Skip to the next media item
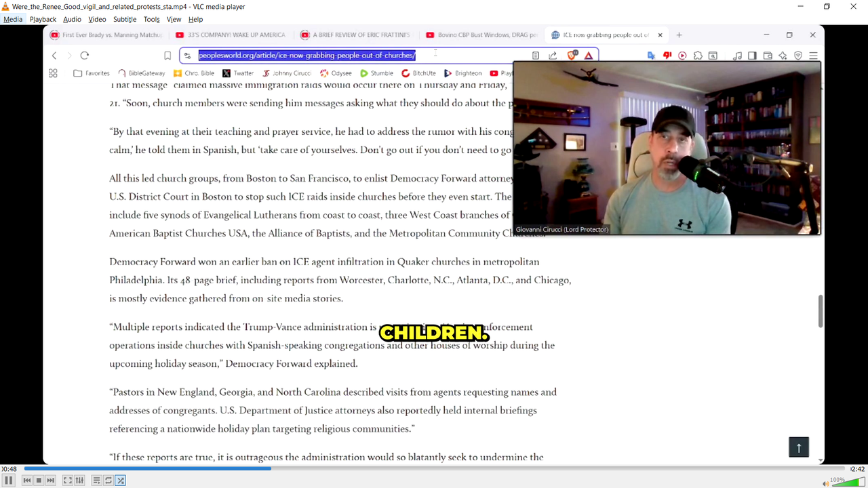The image size is (868, 488). click(50, 481)
